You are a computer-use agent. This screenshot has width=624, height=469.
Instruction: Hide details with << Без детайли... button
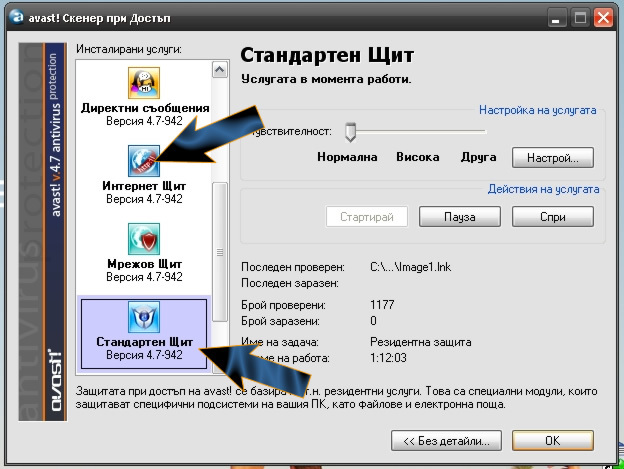click(446, 441)
